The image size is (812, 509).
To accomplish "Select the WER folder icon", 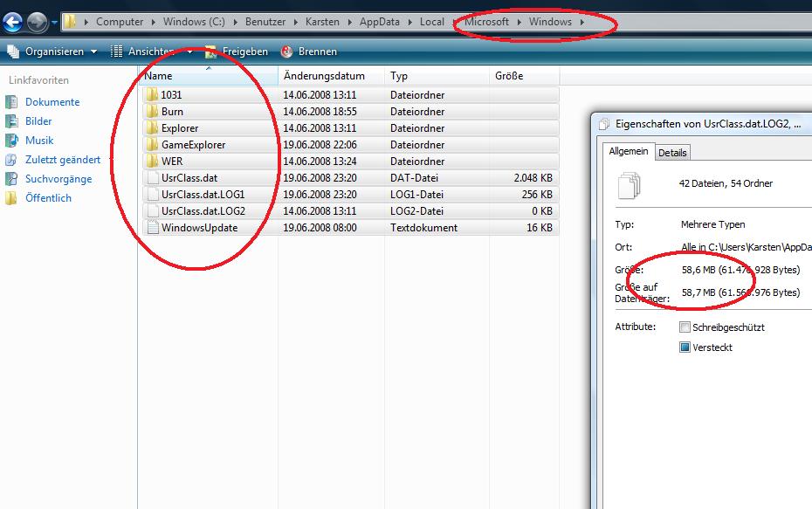I will (x=152, y=161).
